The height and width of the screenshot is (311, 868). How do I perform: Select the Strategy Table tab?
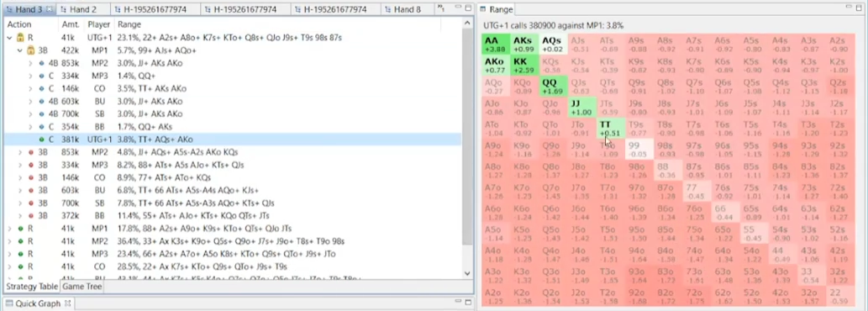[x=32, y=287]
